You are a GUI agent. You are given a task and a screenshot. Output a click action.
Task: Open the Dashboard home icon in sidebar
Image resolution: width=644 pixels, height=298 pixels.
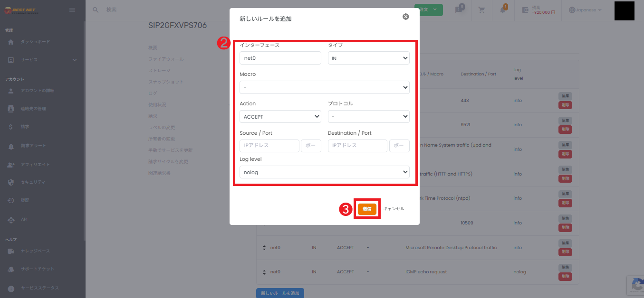[x=11, y=42]
